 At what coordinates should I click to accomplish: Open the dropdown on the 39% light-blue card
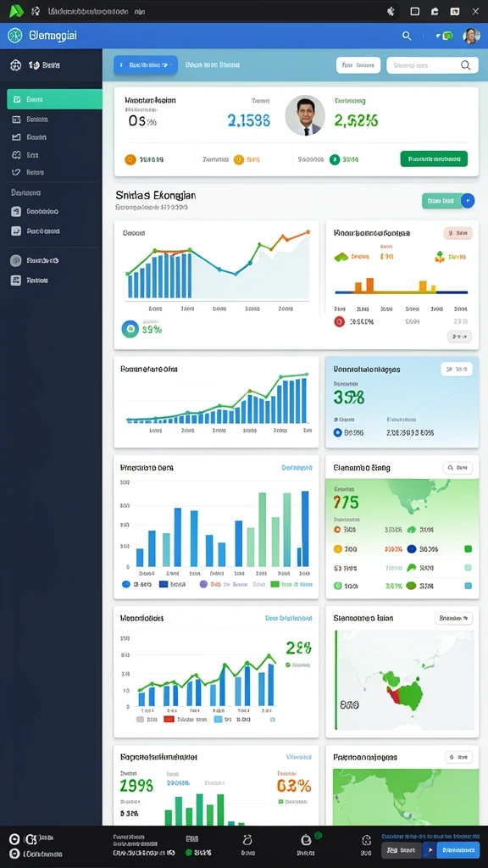457,369
